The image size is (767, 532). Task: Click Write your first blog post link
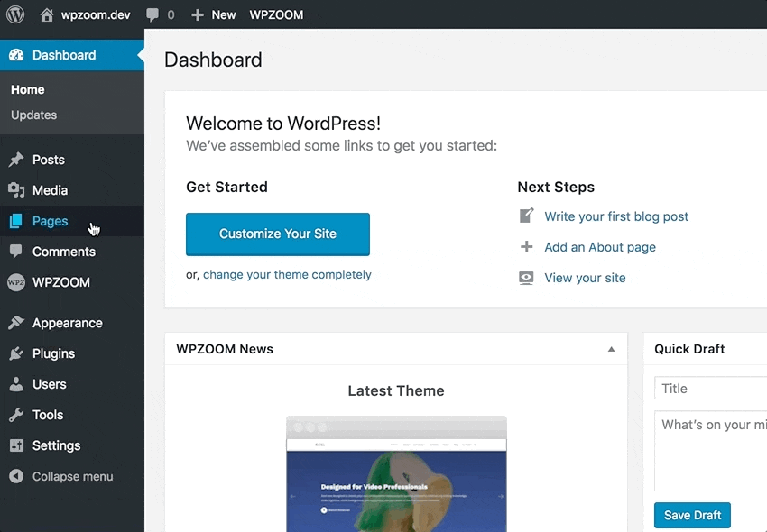616,216
